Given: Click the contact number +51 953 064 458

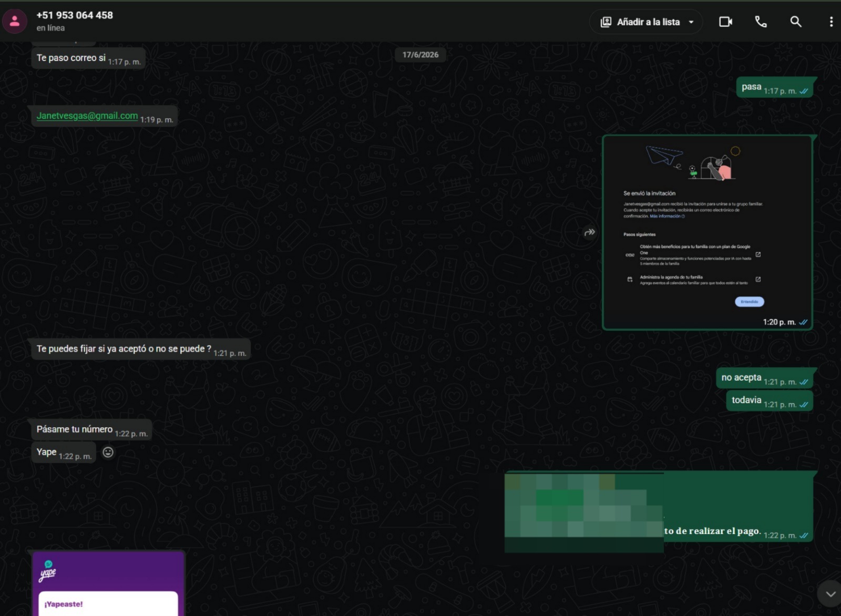Looking at the screenshot, I should coord(75,15).
